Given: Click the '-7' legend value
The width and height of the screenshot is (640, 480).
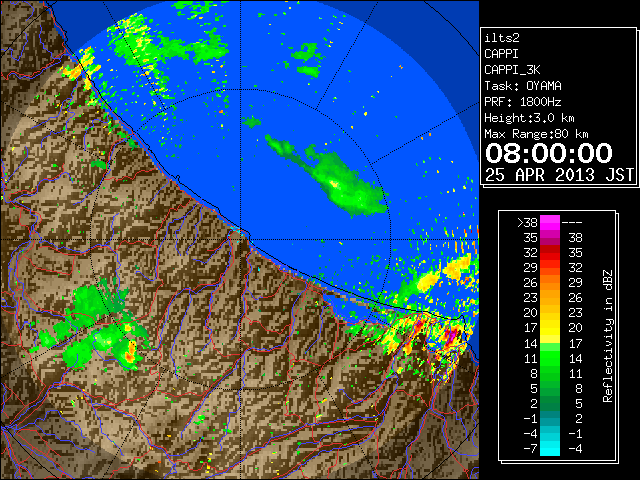Looking at the screenshot, I should point(530,449).
